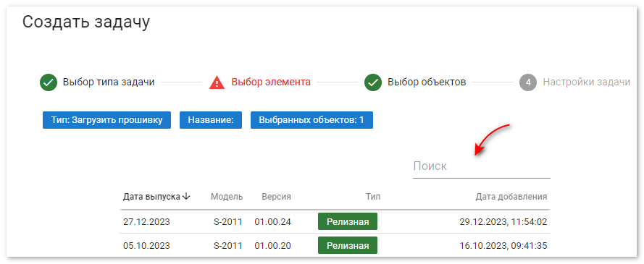This screenshot has height=264, width=644.
Task: Focus the Поиск search field
Action: click(481, 166)
